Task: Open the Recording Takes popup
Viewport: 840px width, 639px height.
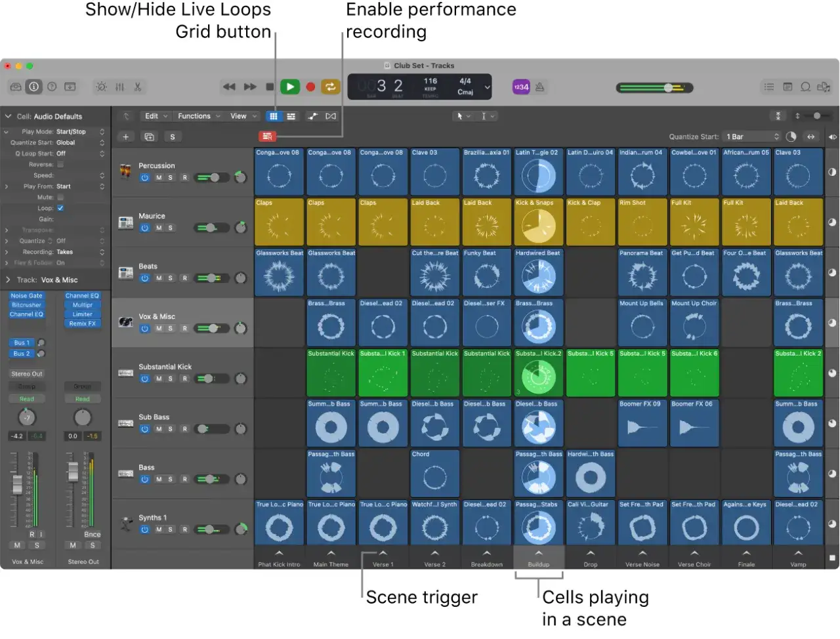Action: [x=80, y=252]
